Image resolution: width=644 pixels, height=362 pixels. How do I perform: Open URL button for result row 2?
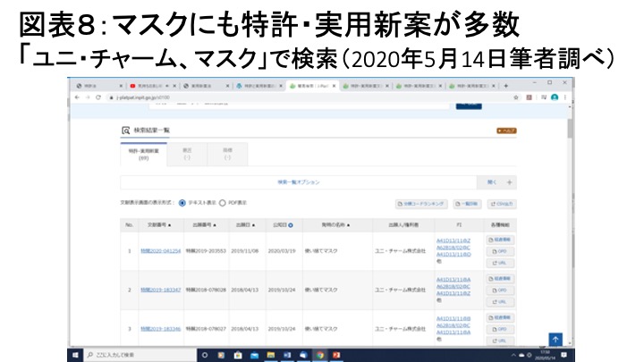coord(500,302)
